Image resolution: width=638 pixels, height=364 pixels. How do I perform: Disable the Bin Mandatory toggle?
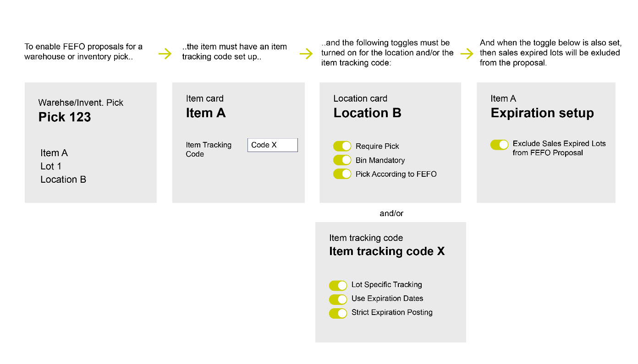(342, 160)
